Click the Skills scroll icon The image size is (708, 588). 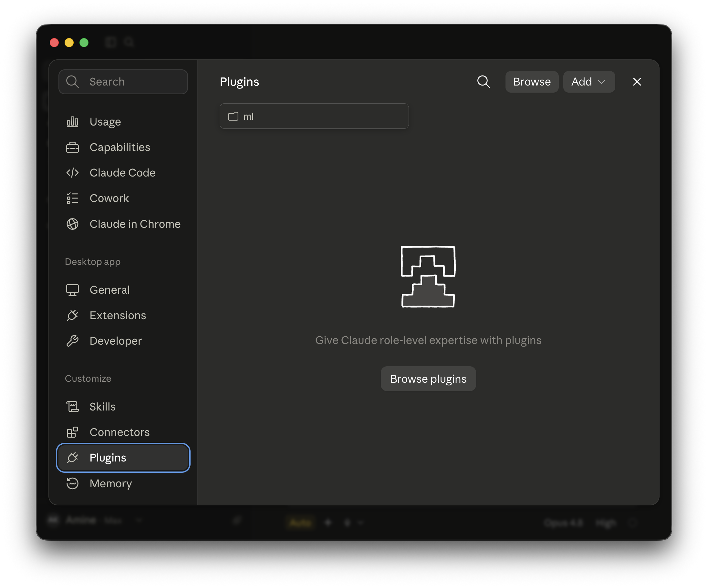pos(72,407)
